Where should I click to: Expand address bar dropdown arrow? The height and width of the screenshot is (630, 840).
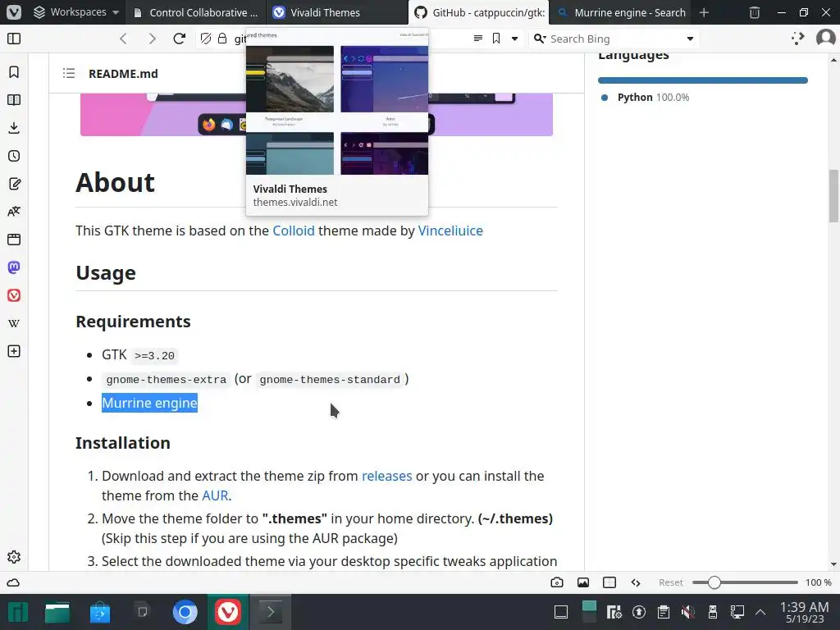(515, 39)
